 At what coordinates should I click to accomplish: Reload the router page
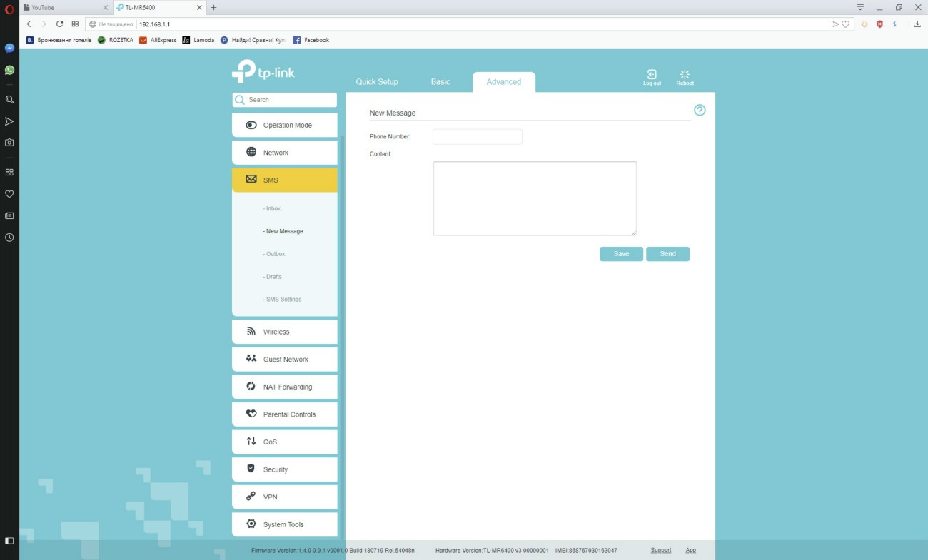pyautogui.click(x=59, y=24)
